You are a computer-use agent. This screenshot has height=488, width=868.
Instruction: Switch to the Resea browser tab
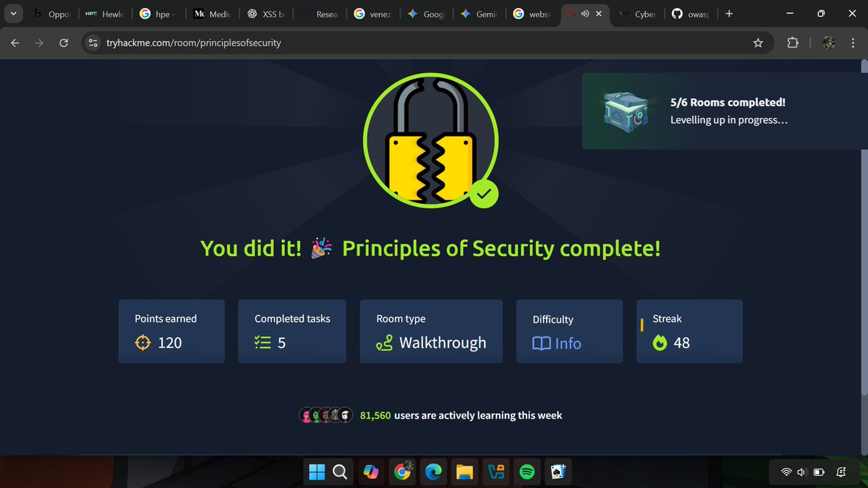tap(320, 14)
